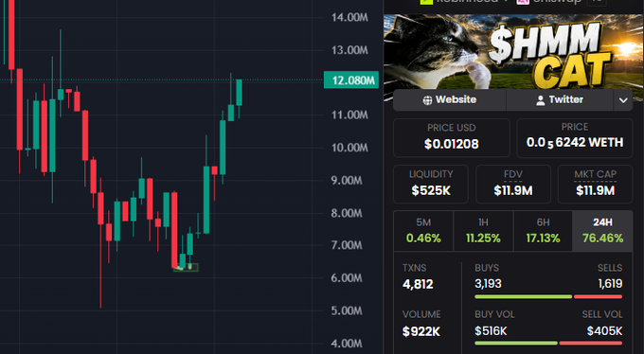The image size is (644, 354).
Task: Select the 1H timeframe tab
Action: [483, 231]
